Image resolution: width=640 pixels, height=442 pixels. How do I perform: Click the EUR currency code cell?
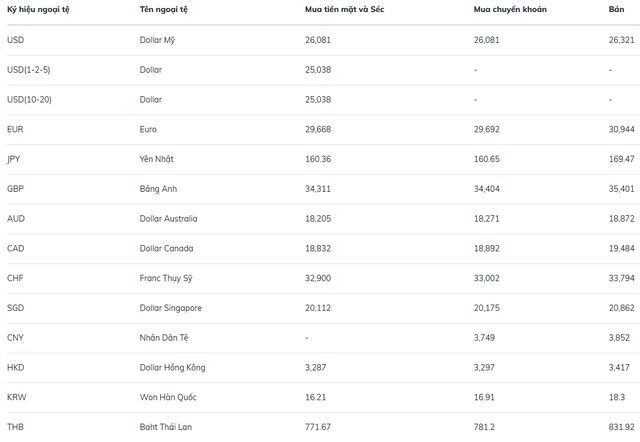click(14, 129)
